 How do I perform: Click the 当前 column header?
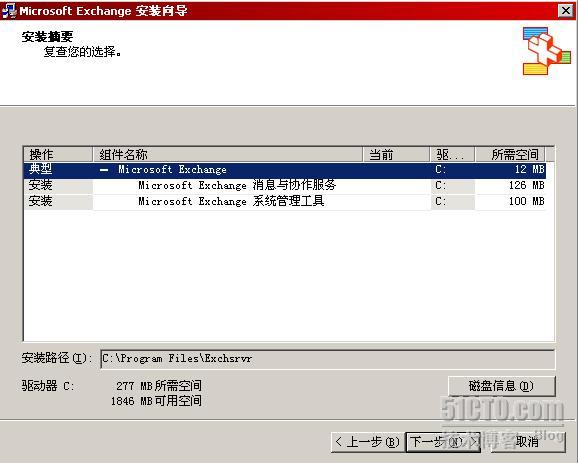pos(396,154)
